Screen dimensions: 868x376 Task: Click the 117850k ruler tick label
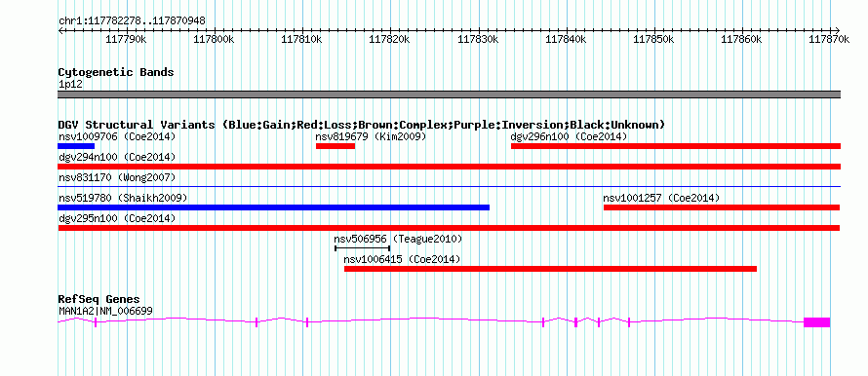pyautogui.click(x=653, y=39)
